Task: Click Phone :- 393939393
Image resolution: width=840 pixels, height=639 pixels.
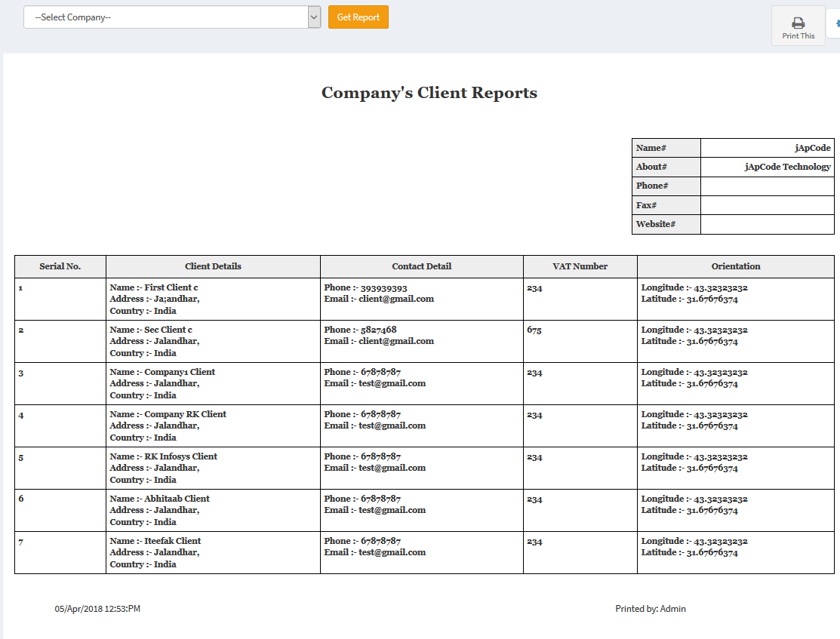Action: pos(365,287)
